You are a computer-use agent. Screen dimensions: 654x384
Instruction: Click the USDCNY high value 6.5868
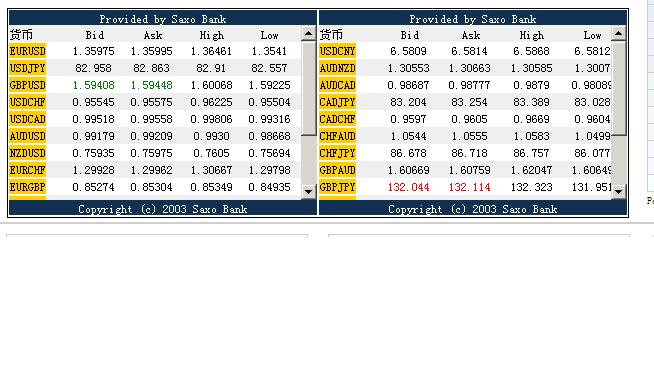pos(531,51)
